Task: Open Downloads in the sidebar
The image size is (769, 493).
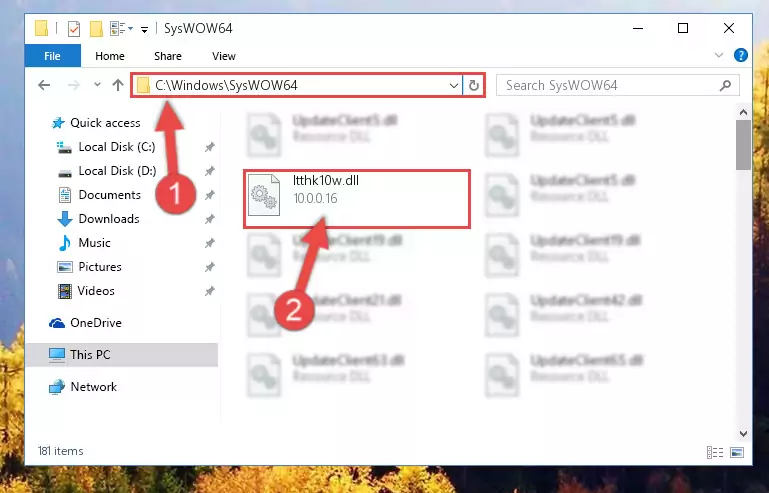Action: pos(109,219)
